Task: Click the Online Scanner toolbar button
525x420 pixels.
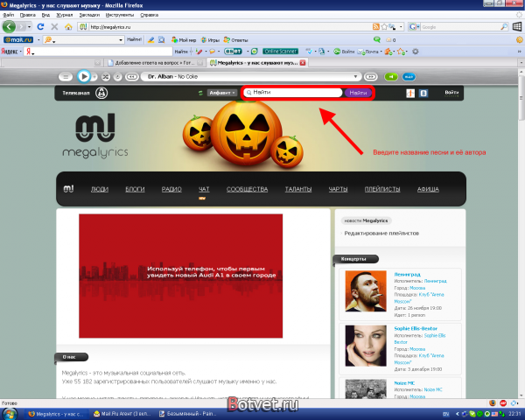Action: [280, 52]
